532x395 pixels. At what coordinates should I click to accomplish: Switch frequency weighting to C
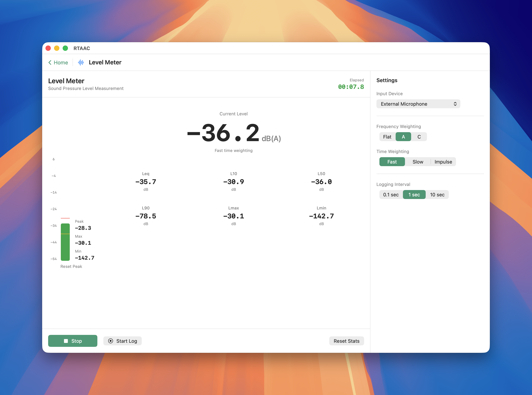(419, 136)
